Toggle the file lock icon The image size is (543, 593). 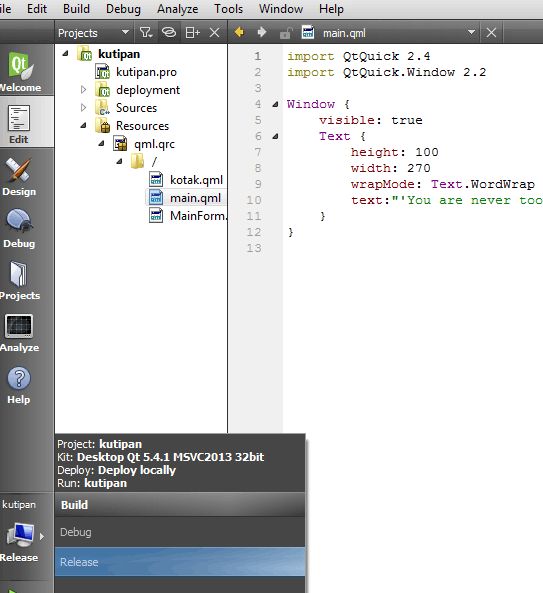tap(286, 33)
